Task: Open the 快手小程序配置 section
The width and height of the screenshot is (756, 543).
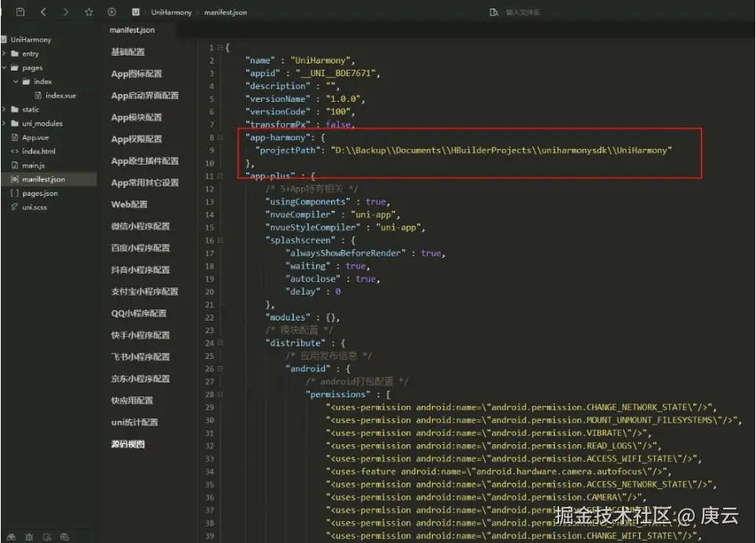Action: click(140, 335)
